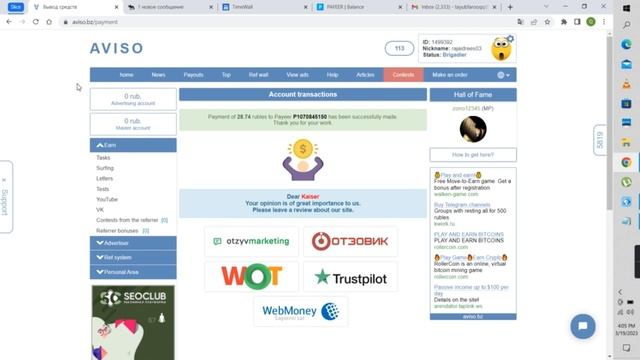Click the 5819 side tab
This screenshot has height=360, width=640.
click(600, 140)
